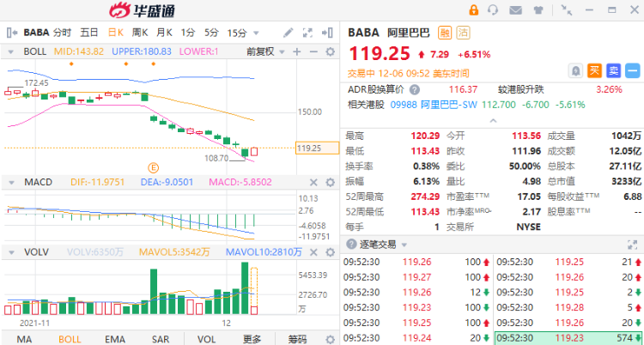Show tick-by-tick trades help icon
Image resolution: width=644 pixels, height=345 pixels.
click(350, 245)
